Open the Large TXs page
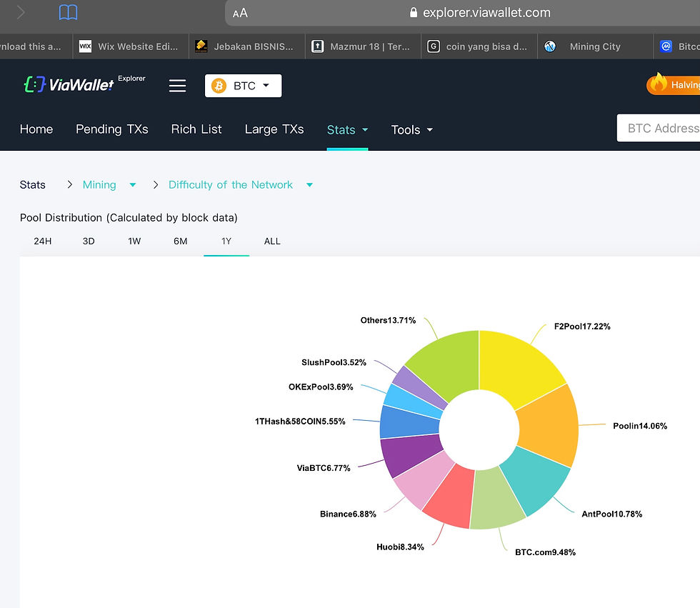This screenshot has width=700, height=608. pos(274,129)
